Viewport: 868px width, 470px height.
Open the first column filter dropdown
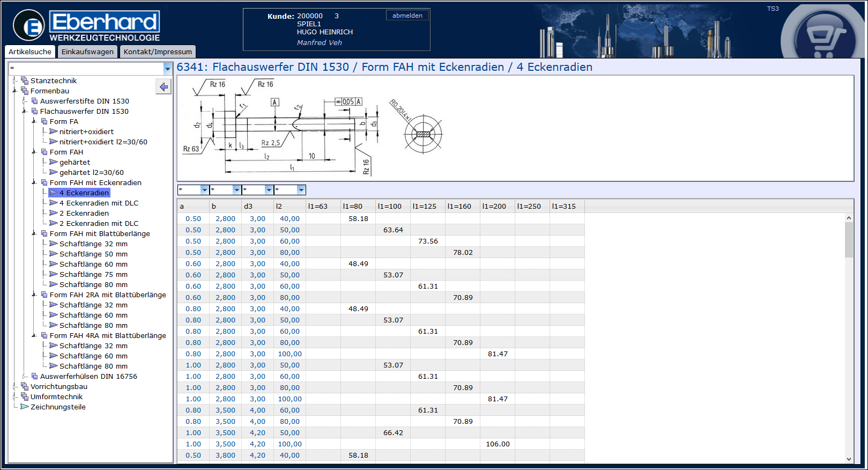(204, 190)
